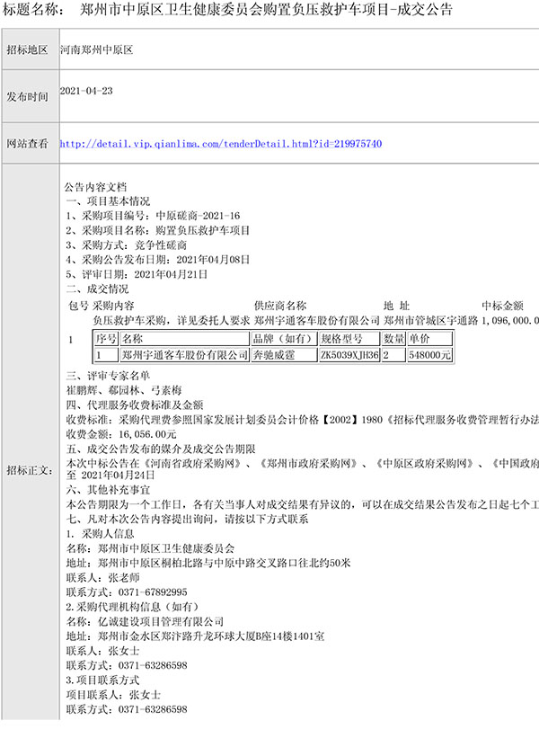Select the agency address 升龙环球大厦B座14楼1401室

(x=195, y=636)
